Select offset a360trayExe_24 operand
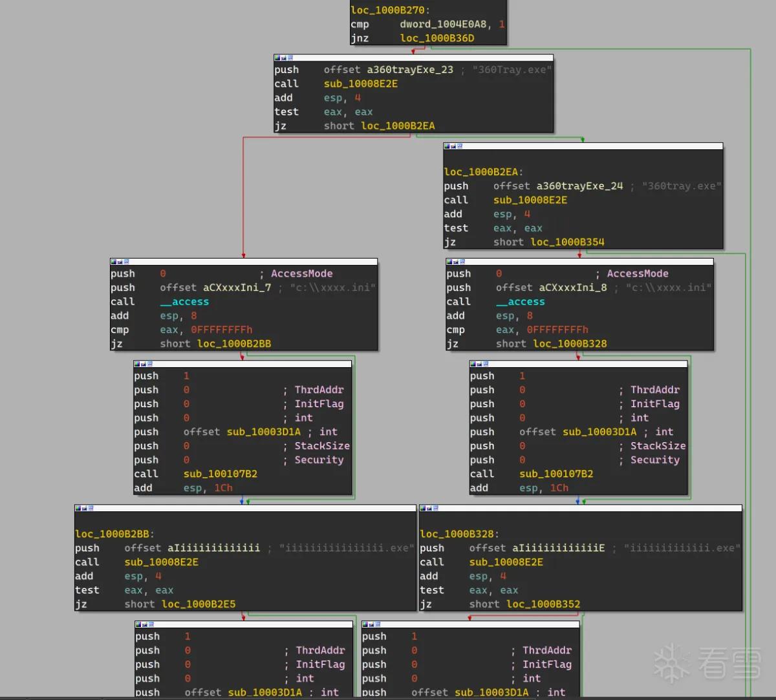The height and width of the screenshot is (700, 776). 558,186
